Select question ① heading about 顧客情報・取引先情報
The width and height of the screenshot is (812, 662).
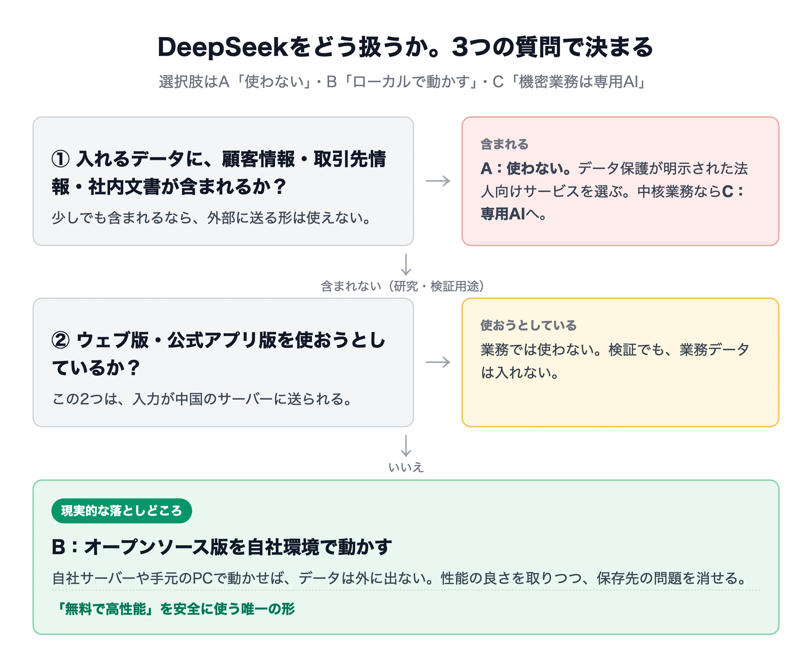tap(219, 173)
